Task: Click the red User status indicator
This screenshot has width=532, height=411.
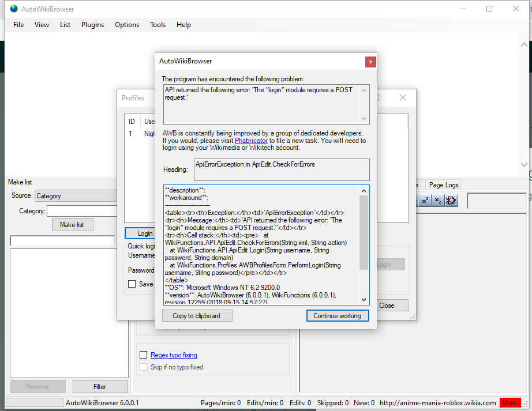Action: pyautogui.click(x=510, y=403)
